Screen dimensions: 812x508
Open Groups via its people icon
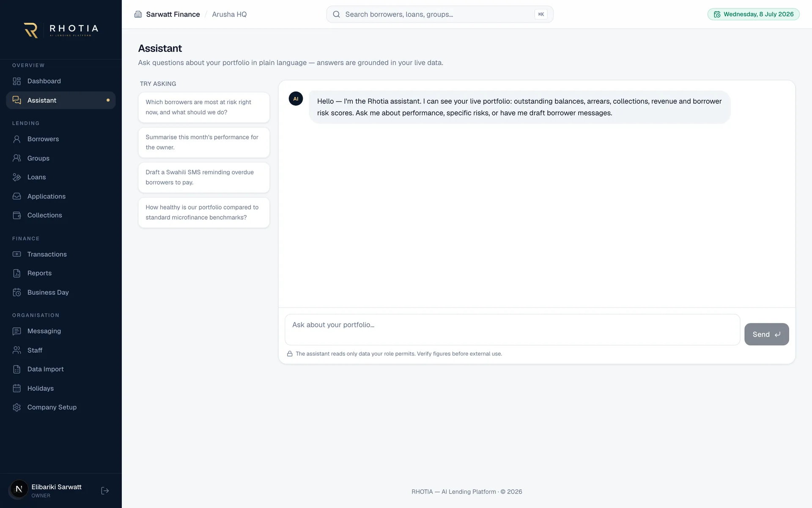pos(17,158)
